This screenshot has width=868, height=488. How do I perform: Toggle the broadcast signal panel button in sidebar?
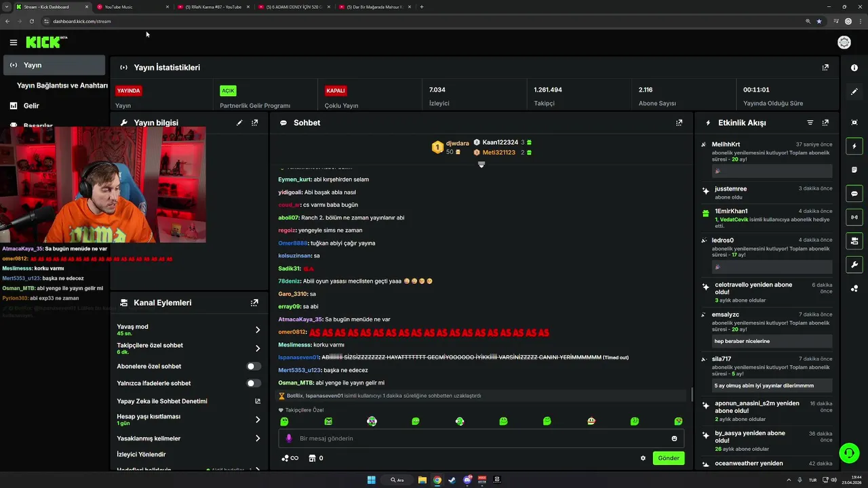[854, 218]
